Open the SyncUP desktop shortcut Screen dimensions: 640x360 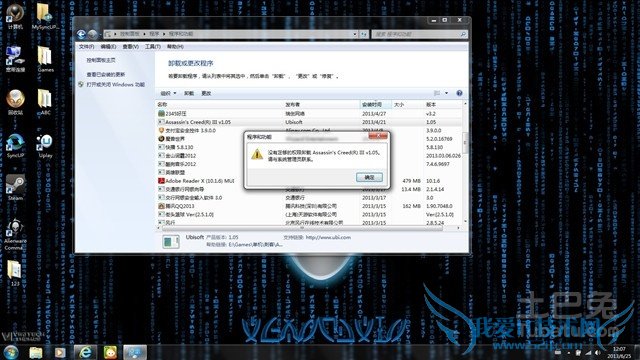[x=16, y=146]
